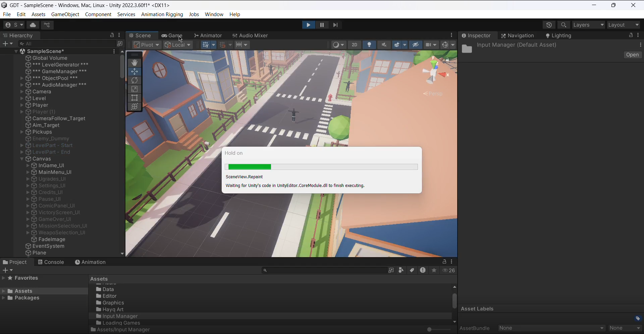The height and width of the screenshot is (334, 644).
Task: Select the Rotate tool
Action: tap(135, 80)
